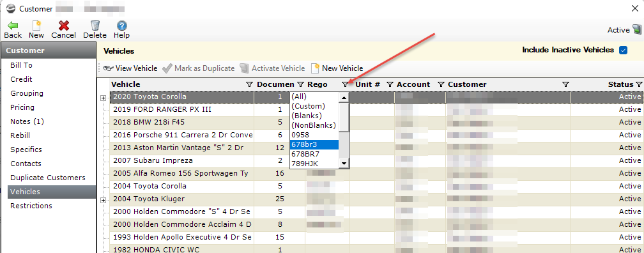This screenshot has width=644, height=253.
Task: Open the Status column filter icon
Action: click(639, 84)
